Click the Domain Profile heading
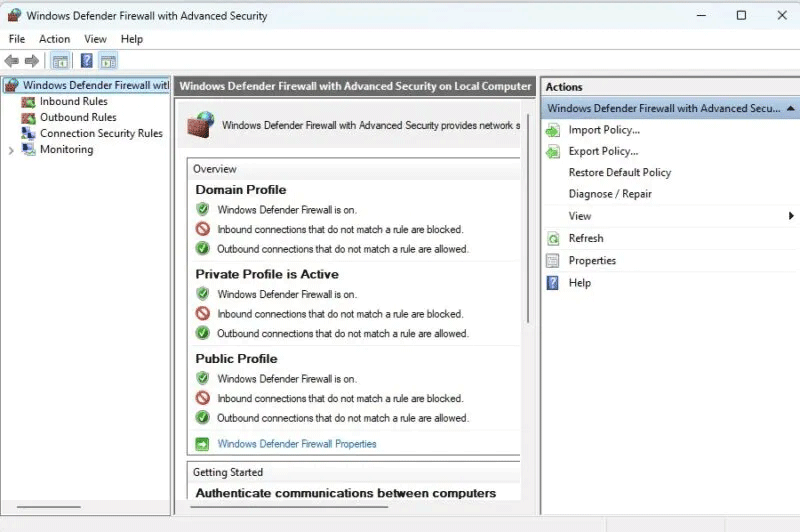Viewport: 800px width, 532px height. point(241,190)
